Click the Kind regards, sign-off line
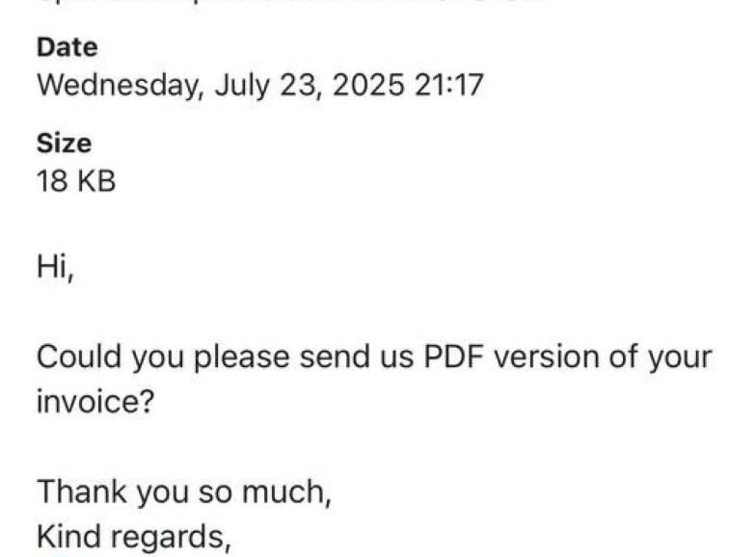 click(x=134, y=538)
